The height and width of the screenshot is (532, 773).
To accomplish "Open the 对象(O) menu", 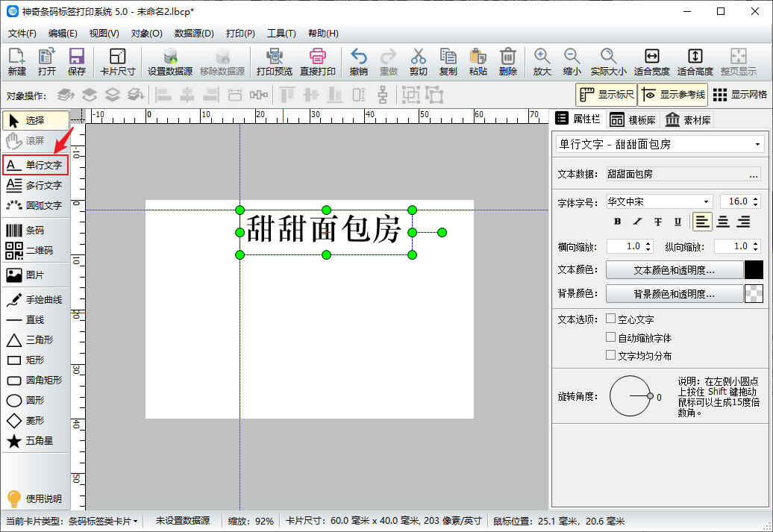I will coord(146,34).
